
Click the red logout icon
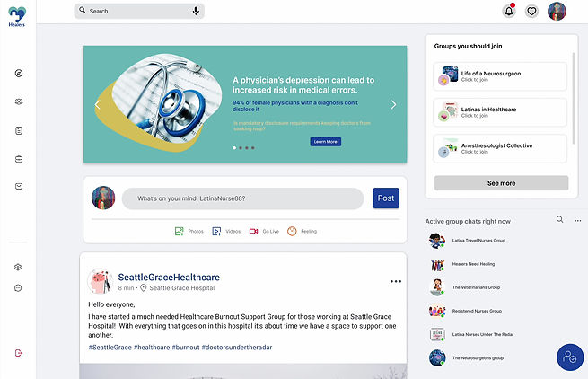click(19, 353)
